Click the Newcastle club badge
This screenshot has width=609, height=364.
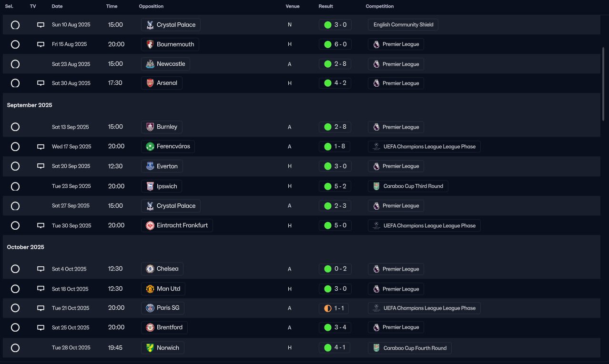(x=150, y=64)
